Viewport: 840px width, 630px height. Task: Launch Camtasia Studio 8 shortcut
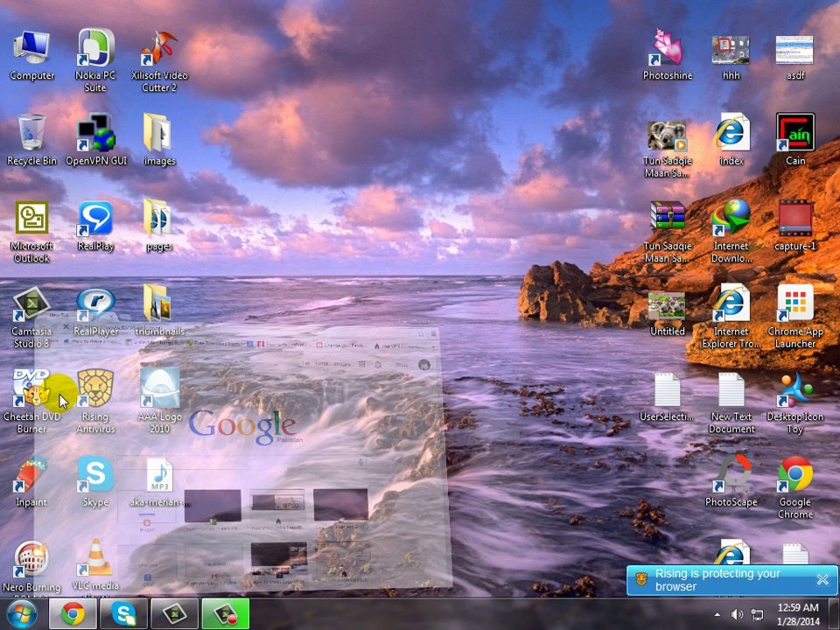tap(31, 317)
